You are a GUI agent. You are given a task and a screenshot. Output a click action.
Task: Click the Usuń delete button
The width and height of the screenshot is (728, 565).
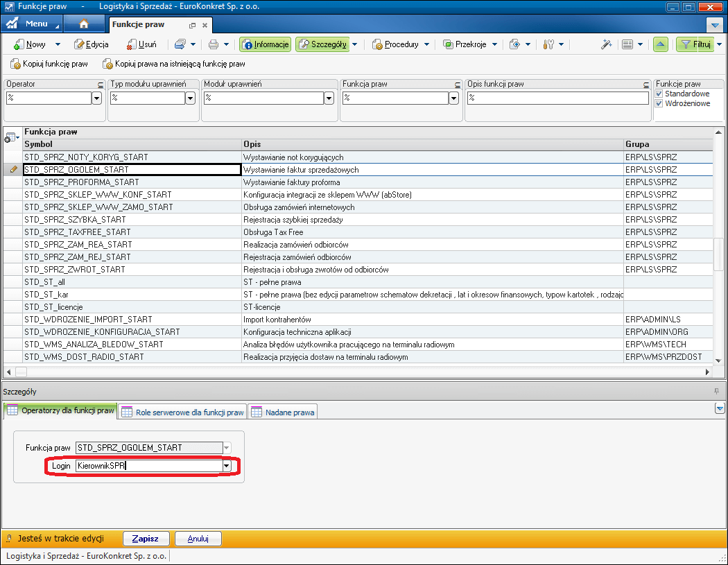tap(142, 44)
